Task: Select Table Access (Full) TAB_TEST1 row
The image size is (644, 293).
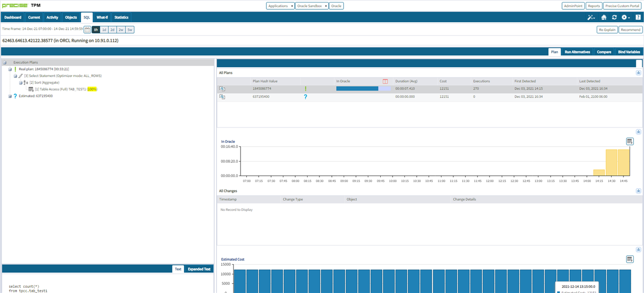Action: coord(66,89)
